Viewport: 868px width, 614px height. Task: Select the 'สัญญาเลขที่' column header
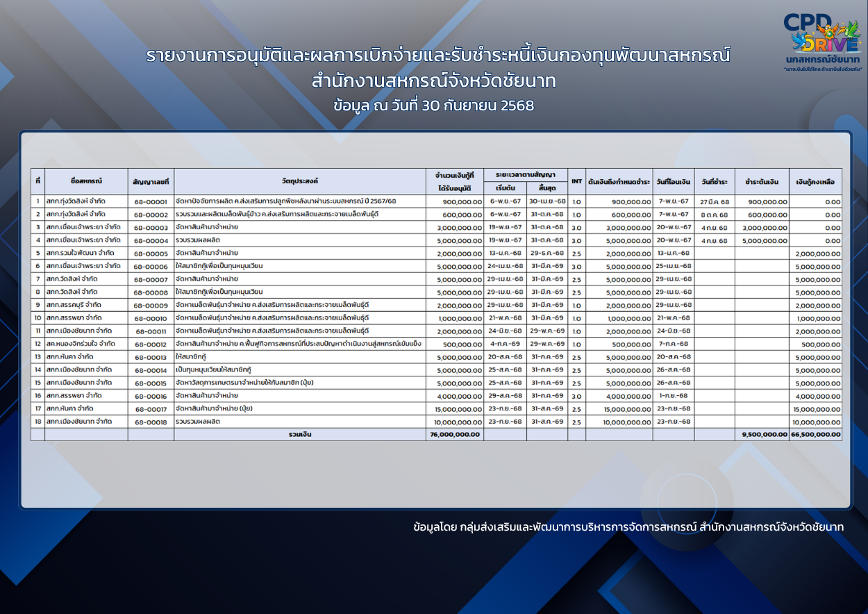[x=151, y=181]
